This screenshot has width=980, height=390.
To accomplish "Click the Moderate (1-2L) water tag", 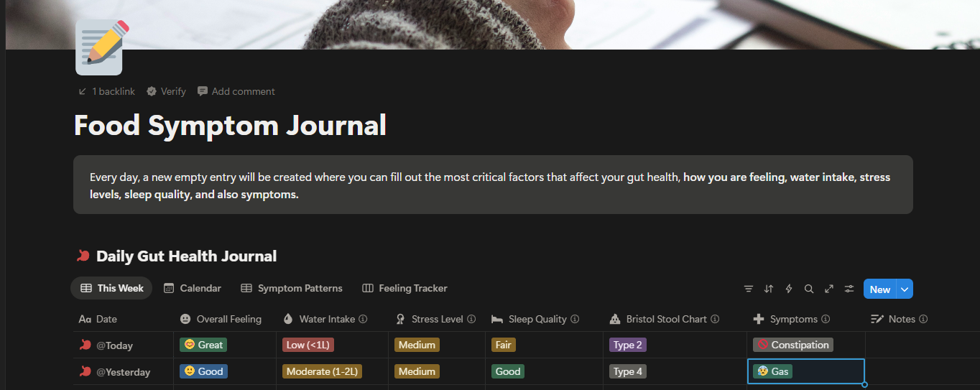I will click(322, 371).
